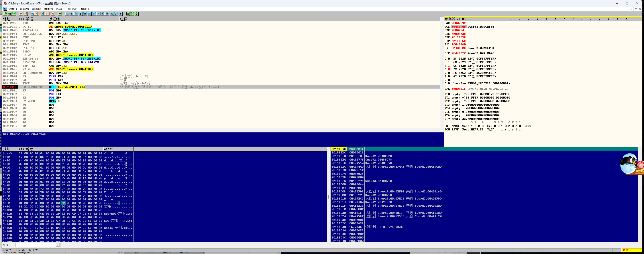Click the Step into toolbar icon

(x=33, y=14)
